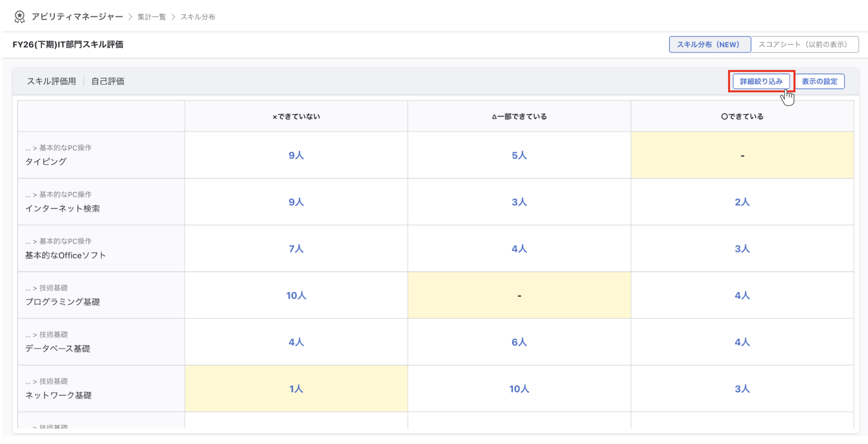The height and width of the screenshot is (444, 868).
Task: Click the Ability Manager badge icon
Action: (20, 17)
